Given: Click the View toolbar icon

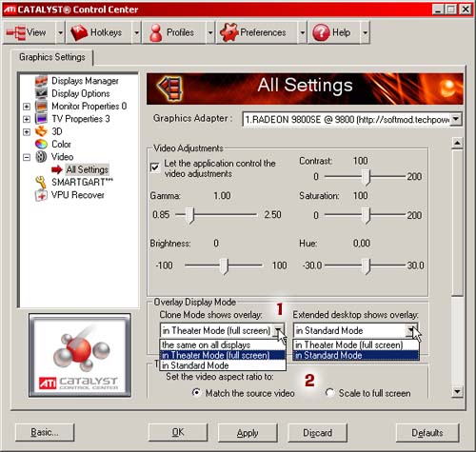Looking at the screenshot, I should pos(16,32).
